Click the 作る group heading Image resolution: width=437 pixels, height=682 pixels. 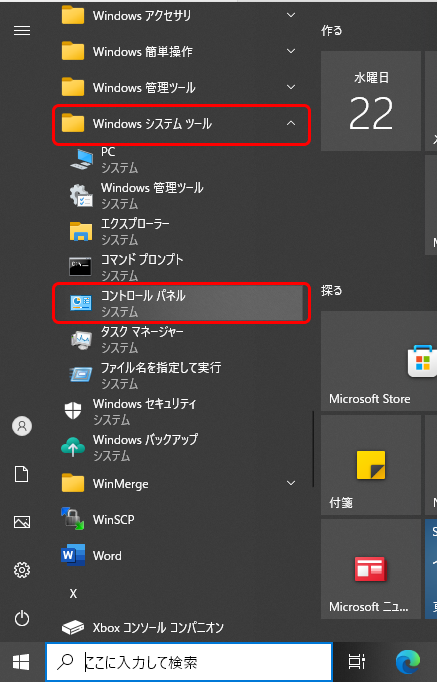[331, 30]
